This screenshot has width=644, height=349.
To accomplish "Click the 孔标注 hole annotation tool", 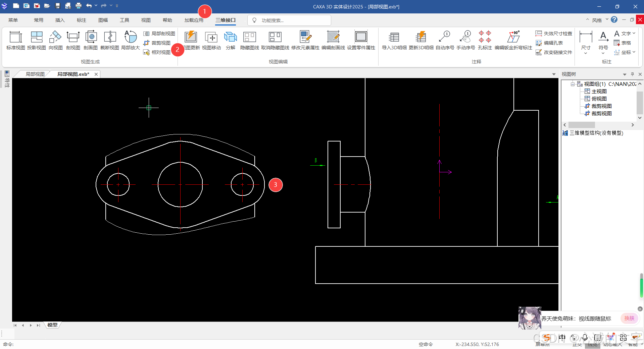I will click(485, 40).
